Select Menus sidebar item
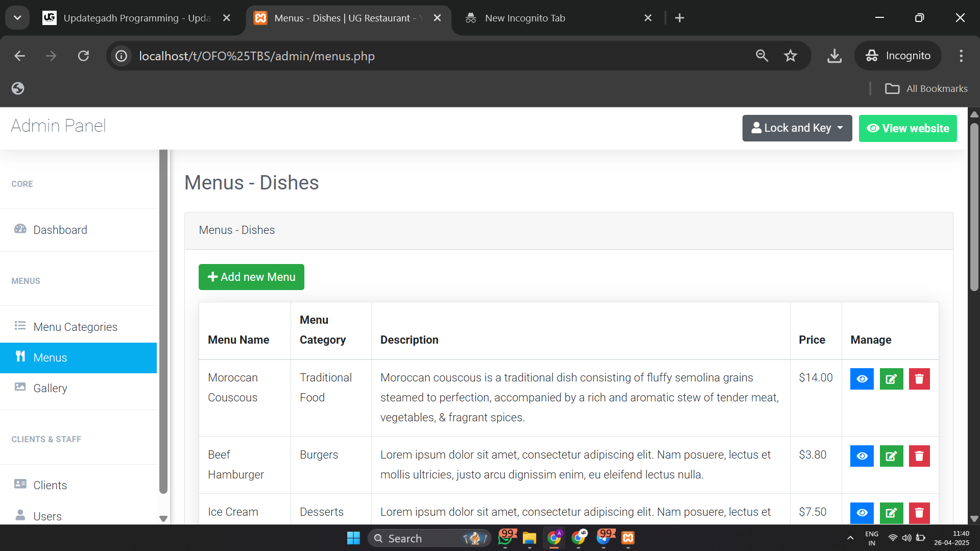Image resolution: width=980 pixels, height=551 pixels. [79, 357]
